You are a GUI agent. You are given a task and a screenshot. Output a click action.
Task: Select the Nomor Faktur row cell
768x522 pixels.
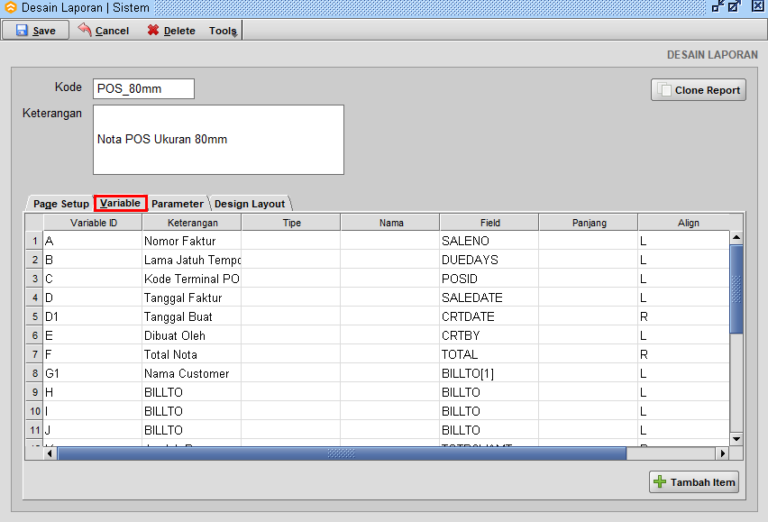click(191, 241)
